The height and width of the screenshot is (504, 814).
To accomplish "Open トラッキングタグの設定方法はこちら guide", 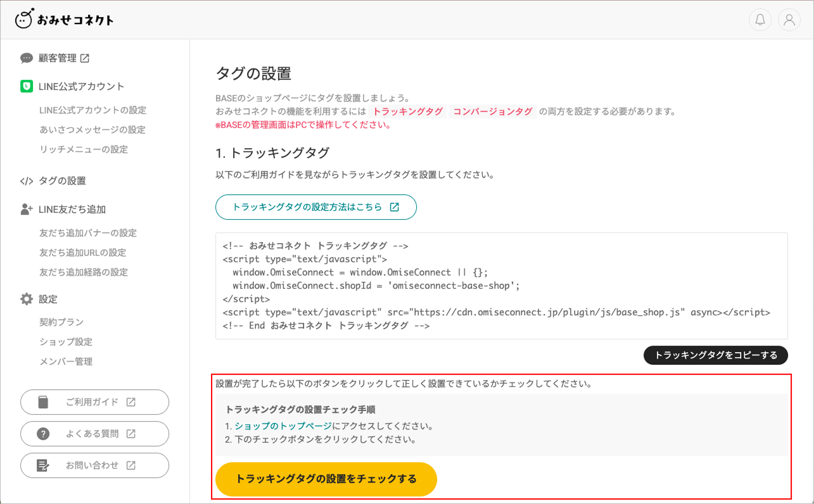I will 315,207.
